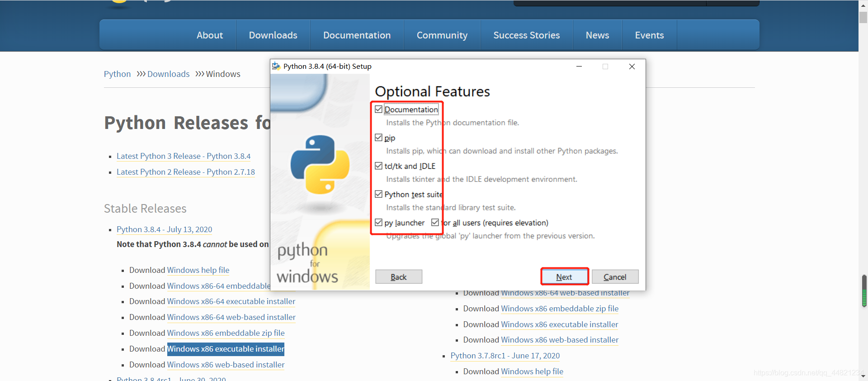Toggle Python test suite checkbox
Viewport: 868px width, 381px height.
(x=378, y=194)
